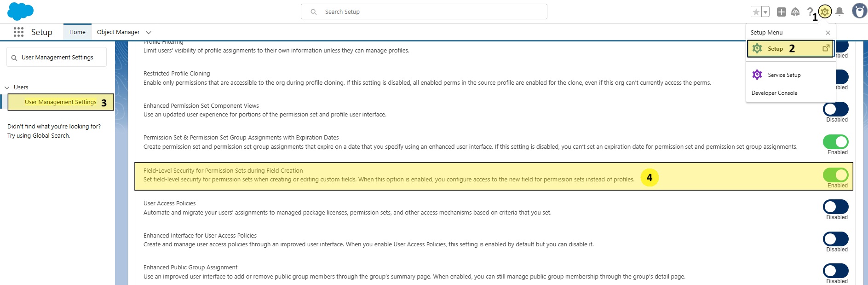The width and height of the screenshot is (868, 285).
Task: Open the favorites list dropdown arrow
Action: tap(765, 12)
